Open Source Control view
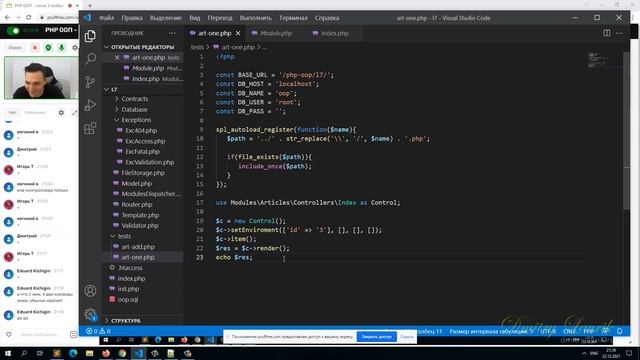 point(90,82)
